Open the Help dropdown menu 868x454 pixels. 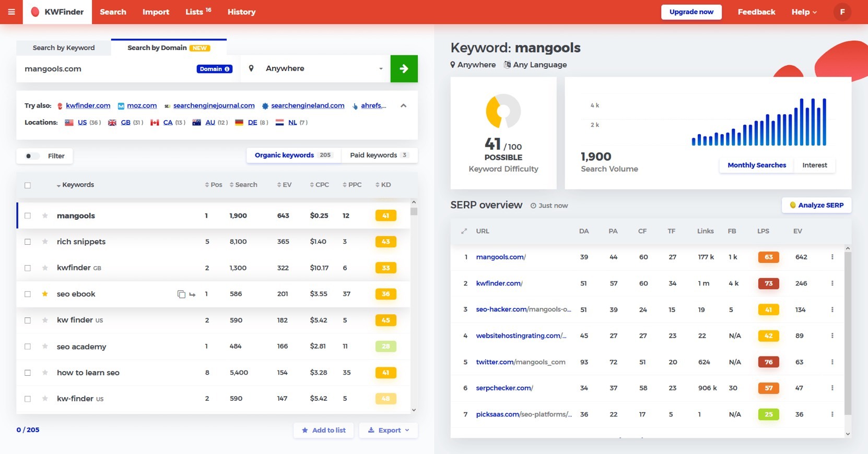click(804, 11)
